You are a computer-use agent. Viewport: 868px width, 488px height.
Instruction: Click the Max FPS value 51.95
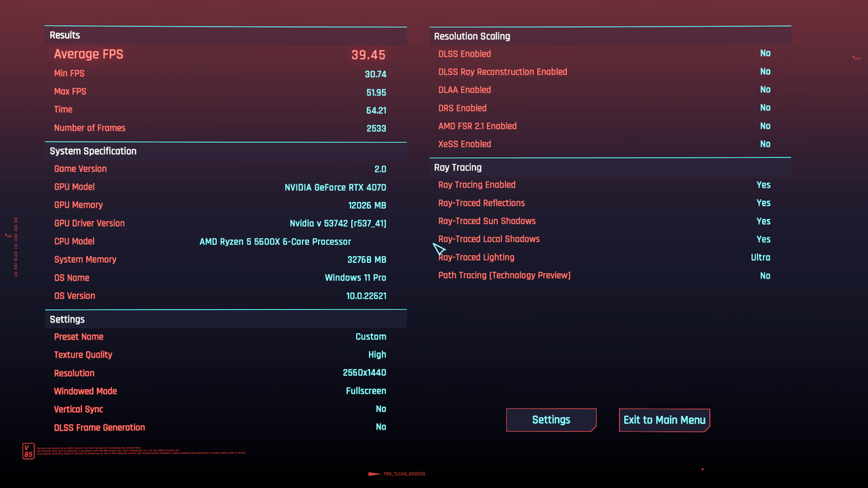point(376,92)
